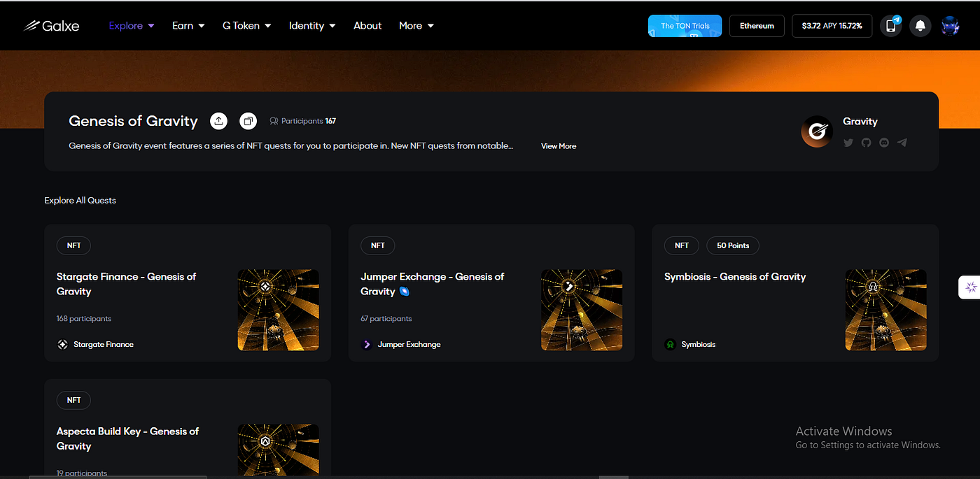Open the Gravity logo avatar
Viewport: 980px width, 479px height.
click(x=817, y=131)
